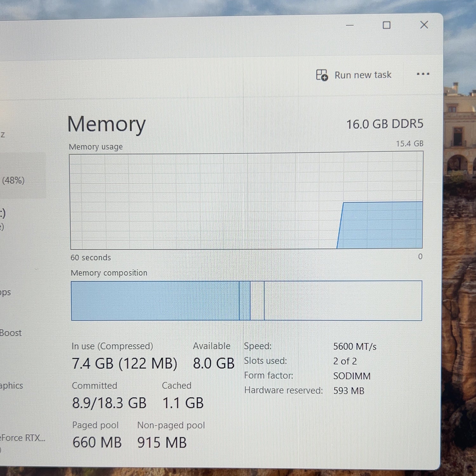Select the GeForce RTX GPU sidebar entry
Screen dimensions: 476x476
click(22, 442)
